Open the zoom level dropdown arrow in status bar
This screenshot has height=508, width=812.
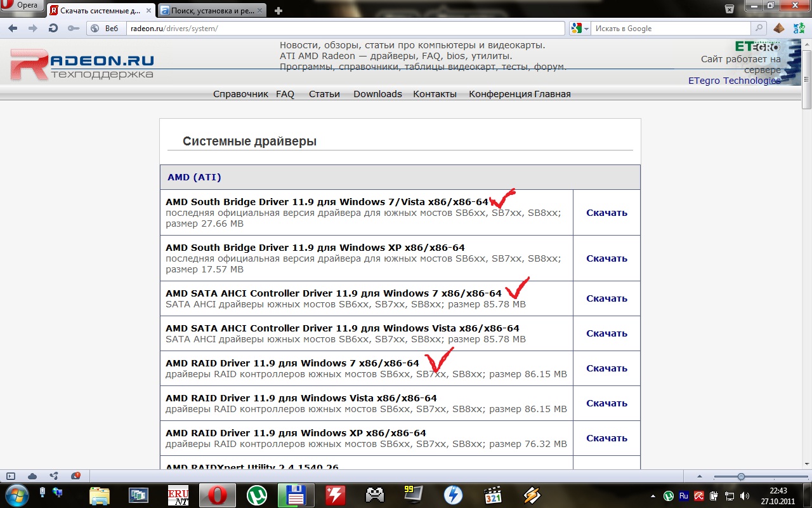click(x=700, y=476)
